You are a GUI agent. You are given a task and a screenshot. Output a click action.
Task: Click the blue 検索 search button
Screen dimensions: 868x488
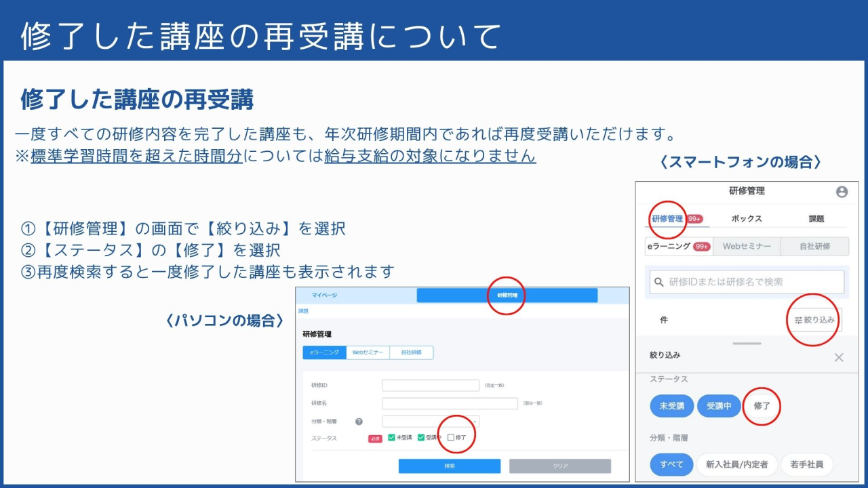[x=450, y=466]
